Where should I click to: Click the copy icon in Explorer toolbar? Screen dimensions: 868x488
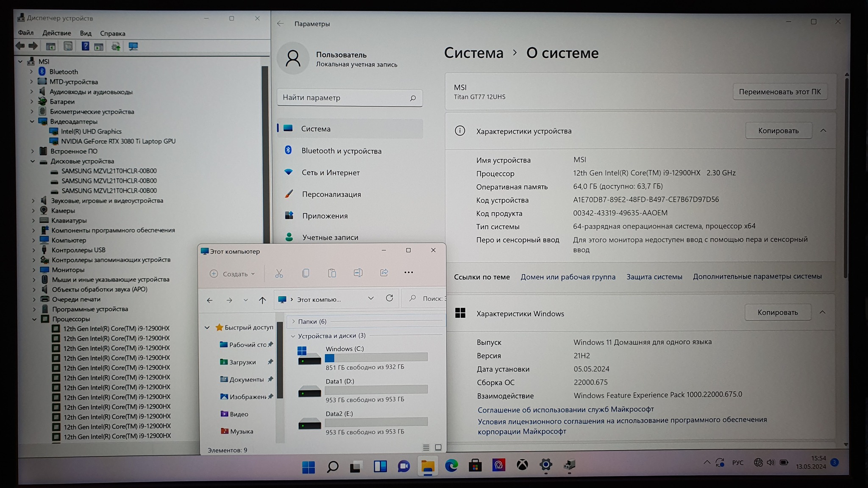pyautogui.click(x=306, y=273)
